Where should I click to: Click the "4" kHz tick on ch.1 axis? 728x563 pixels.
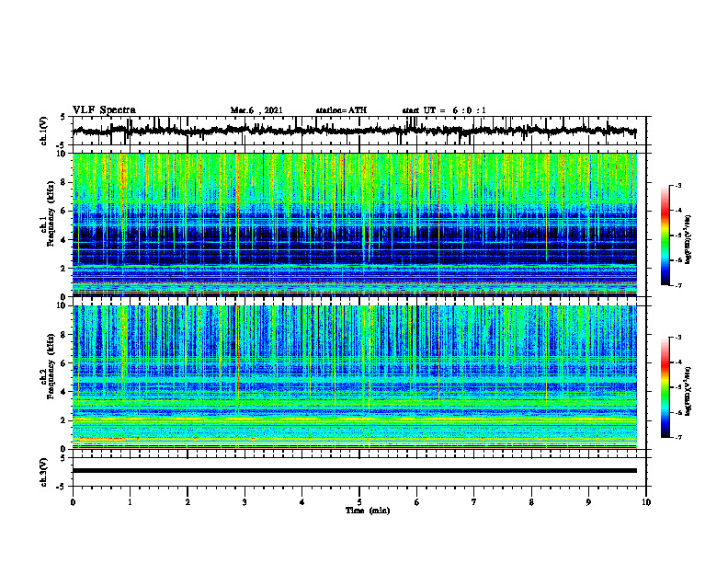pyautogui.click(x=63, y=240)
